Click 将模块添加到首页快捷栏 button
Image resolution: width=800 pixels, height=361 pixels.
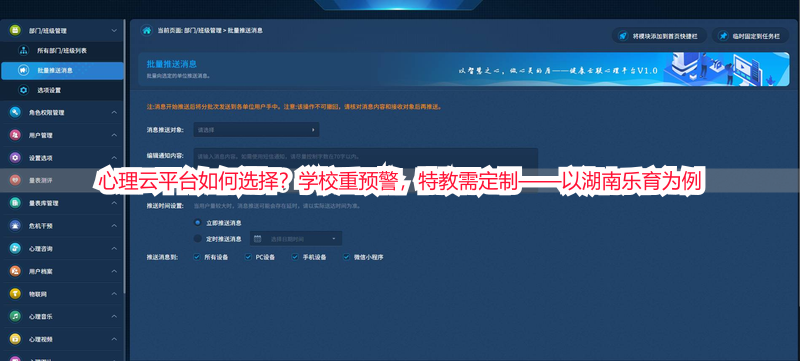659,36
